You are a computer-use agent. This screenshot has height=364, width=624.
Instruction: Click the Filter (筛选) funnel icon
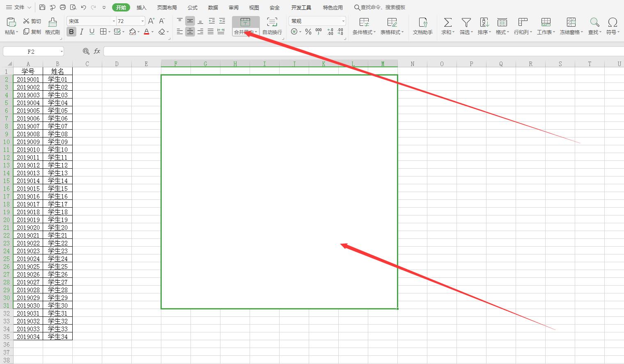click(466, 22)
